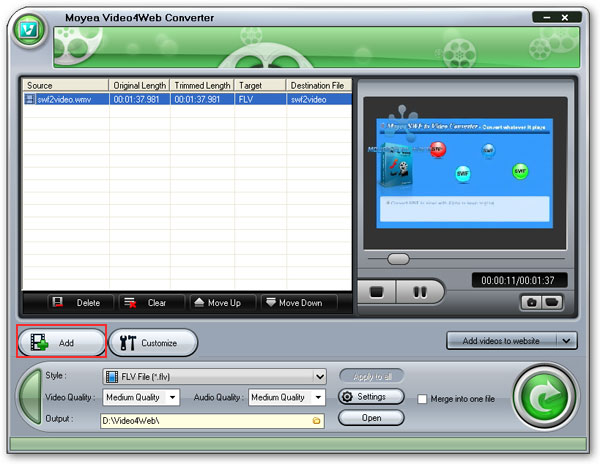Click the Open output folder button
The width and height of the screenshot is (600, 464).
tap(372, 418)
